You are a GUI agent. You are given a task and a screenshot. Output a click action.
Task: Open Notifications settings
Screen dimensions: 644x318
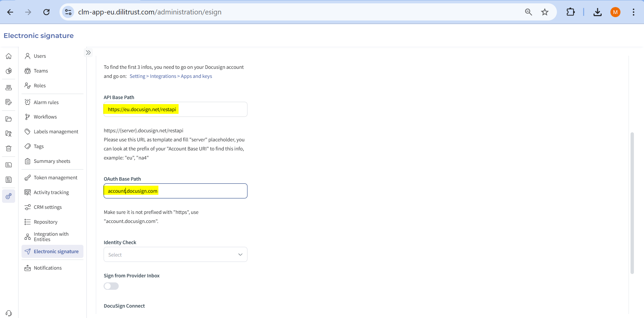click(x=52, y=268)
